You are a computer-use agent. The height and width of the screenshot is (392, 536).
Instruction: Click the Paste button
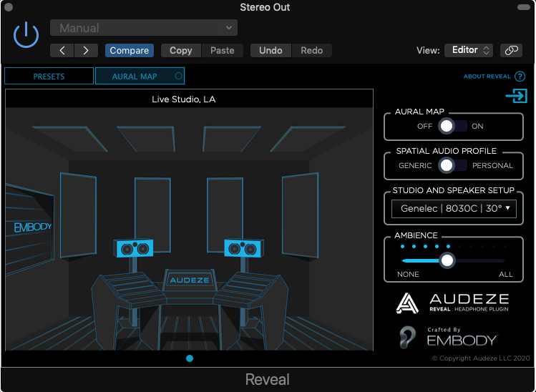(x=223, y=51)
